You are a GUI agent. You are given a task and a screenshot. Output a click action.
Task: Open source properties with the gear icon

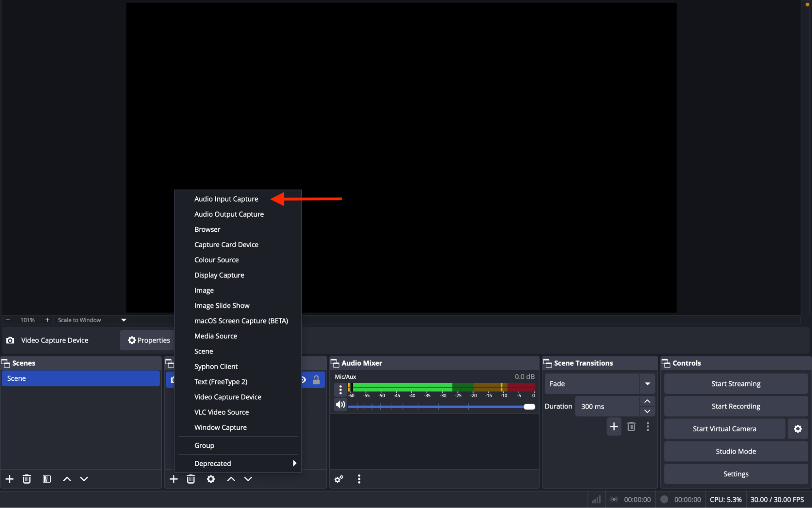[210, 479]
